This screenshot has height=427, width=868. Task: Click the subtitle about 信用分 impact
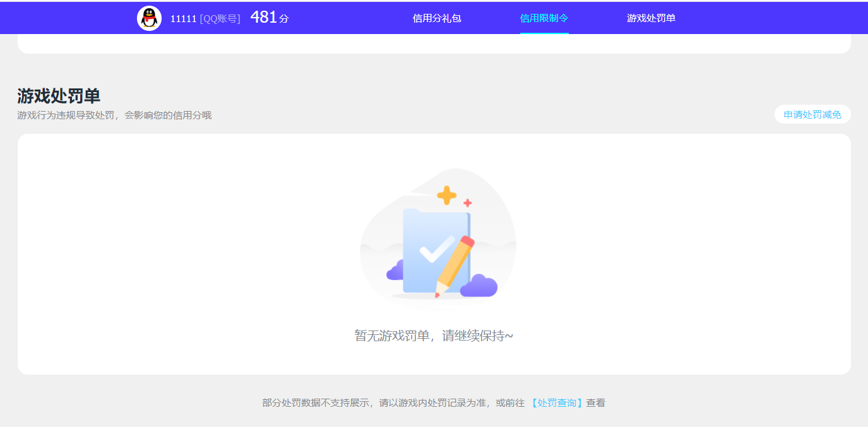(114, 115)
